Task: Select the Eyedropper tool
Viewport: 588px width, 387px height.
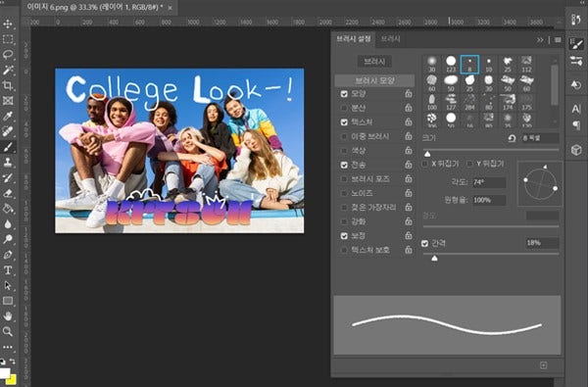Action: tap(8, 116)
